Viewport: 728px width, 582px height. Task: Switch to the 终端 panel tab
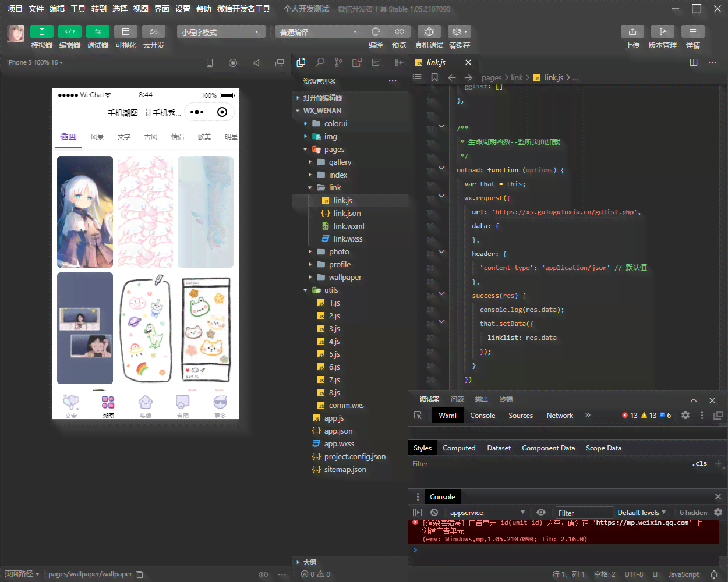click(x=506, y=399)
